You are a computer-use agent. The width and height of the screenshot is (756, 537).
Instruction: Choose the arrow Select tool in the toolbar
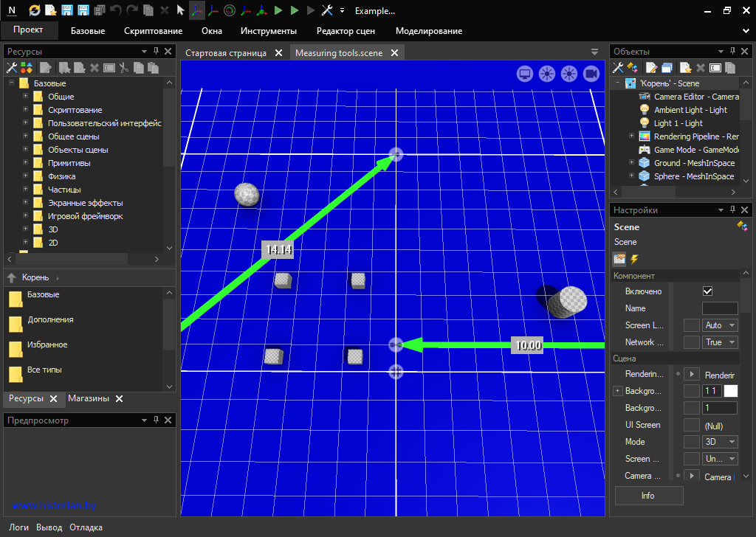coord(181,11)
